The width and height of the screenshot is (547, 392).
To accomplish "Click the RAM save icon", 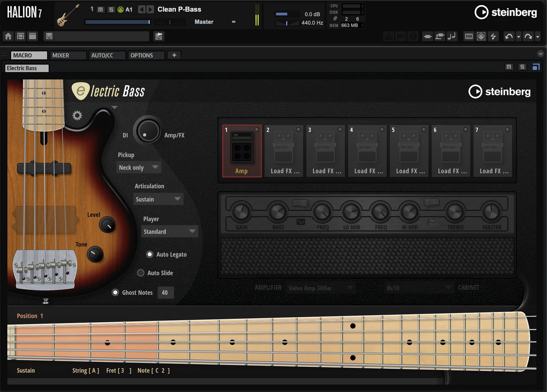I will pos(469,37).
